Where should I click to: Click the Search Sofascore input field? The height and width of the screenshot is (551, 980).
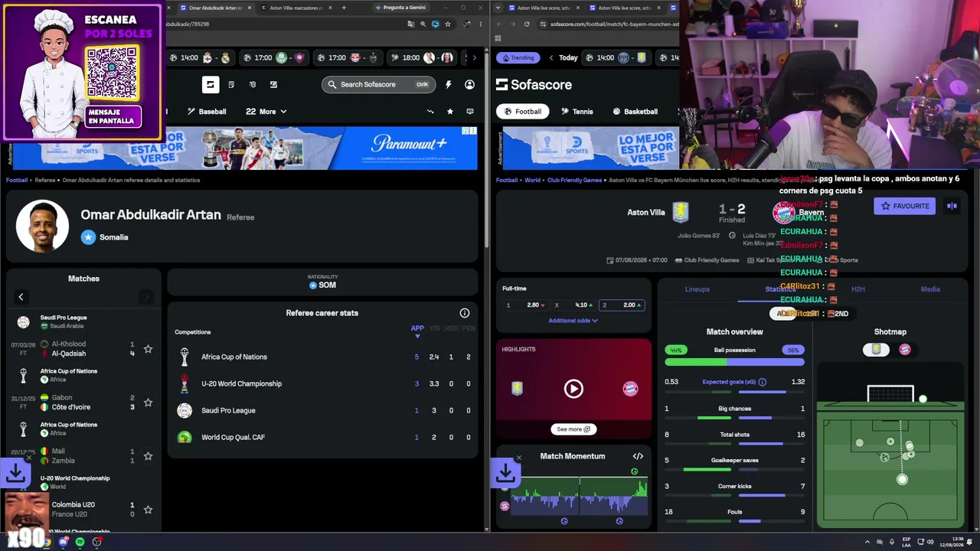(378, 84)
